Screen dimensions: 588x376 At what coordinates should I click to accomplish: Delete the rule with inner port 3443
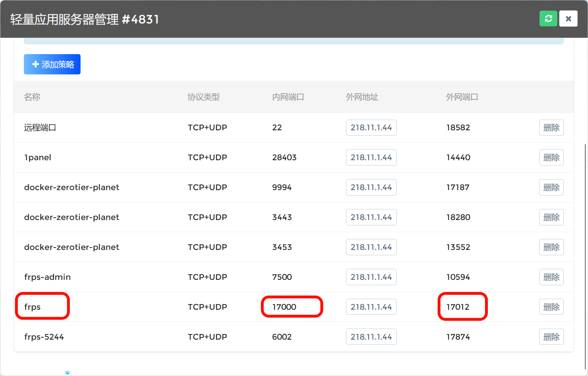tap(551, 218)
